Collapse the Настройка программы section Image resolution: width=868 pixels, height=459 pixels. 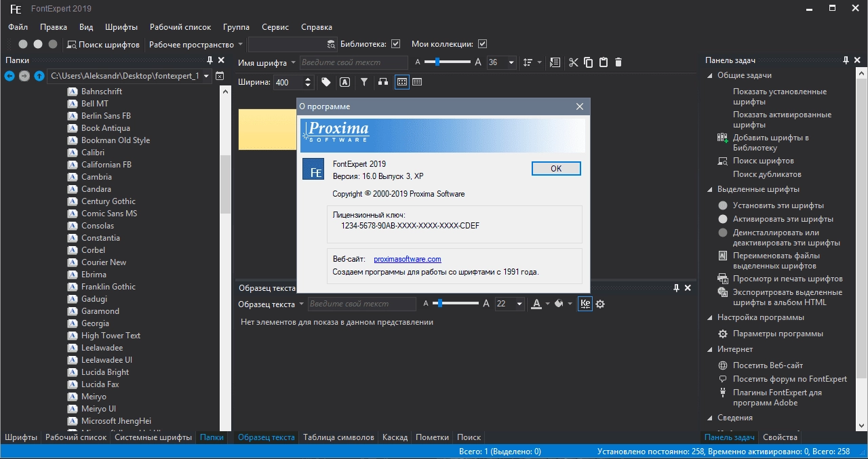710,317
